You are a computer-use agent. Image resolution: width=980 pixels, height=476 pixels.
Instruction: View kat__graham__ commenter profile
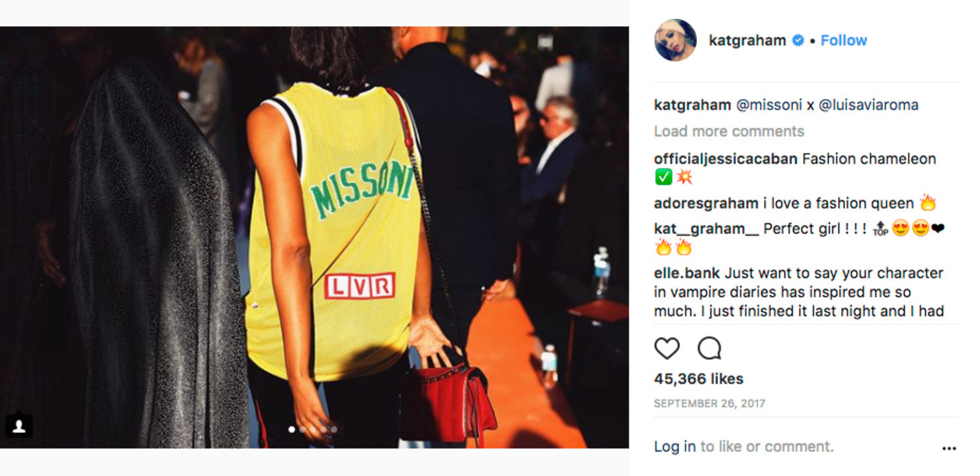coord(706,229)
